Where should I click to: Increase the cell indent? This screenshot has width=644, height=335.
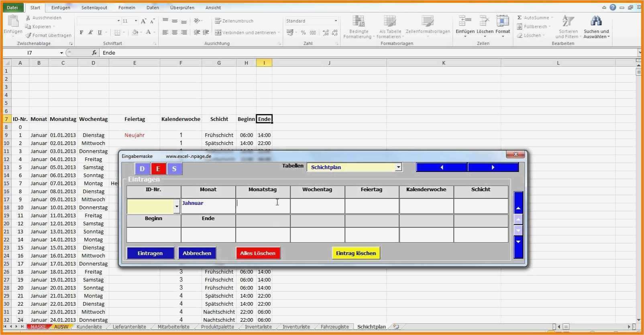[206, 33]
